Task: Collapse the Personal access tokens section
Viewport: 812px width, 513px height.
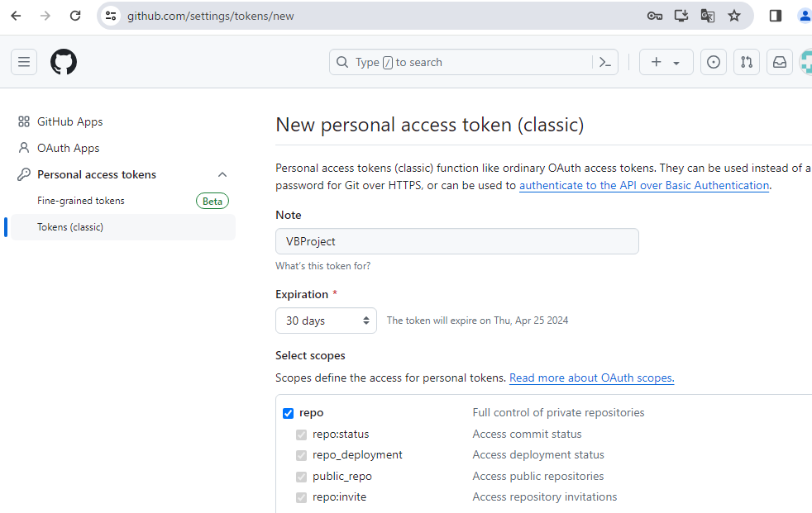Action: pos(222,174)
